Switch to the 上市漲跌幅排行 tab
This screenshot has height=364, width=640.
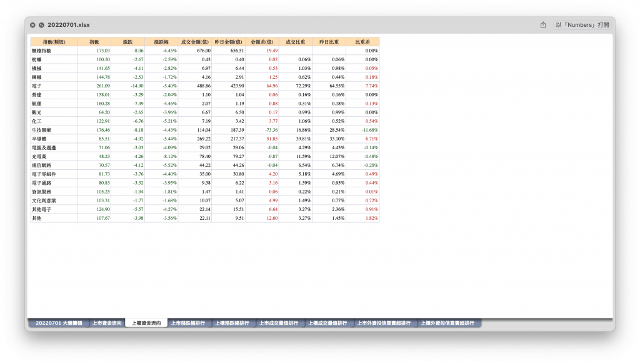(187, 323)
